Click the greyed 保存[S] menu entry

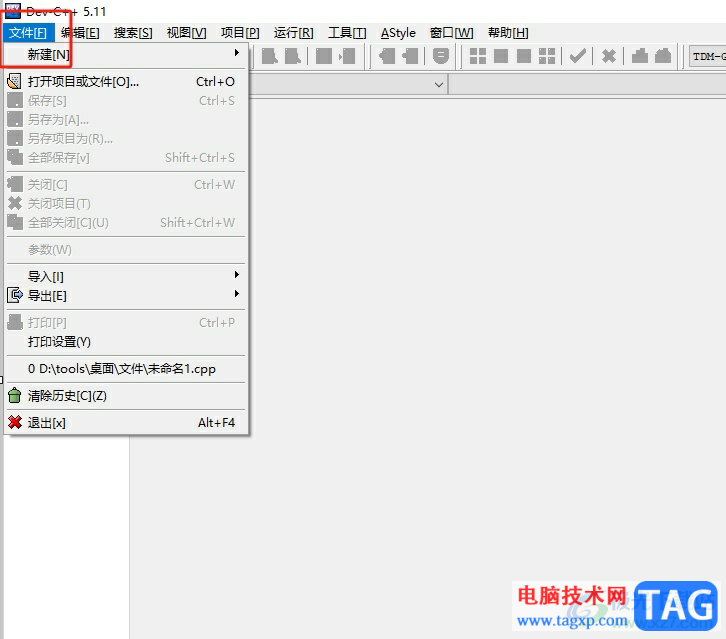click(126, 101)
